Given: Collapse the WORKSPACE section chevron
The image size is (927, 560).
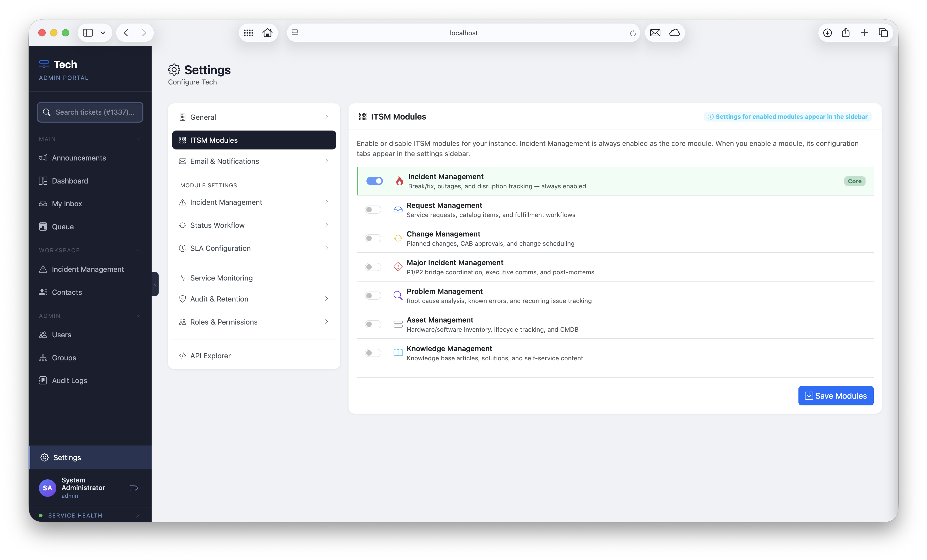Looking at the screenshot, I should pyautogui.click(x=139, y=251).
